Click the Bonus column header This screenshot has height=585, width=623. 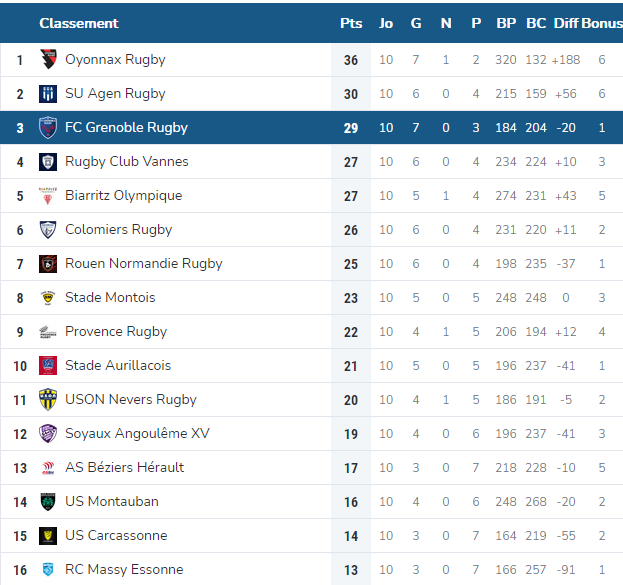click(x=602, y=23)
